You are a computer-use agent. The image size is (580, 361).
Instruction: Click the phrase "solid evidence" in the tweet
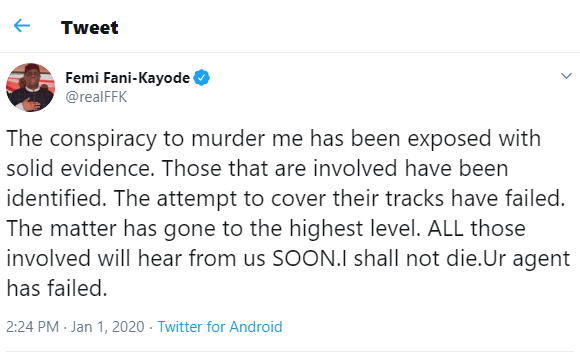point(78,168)
